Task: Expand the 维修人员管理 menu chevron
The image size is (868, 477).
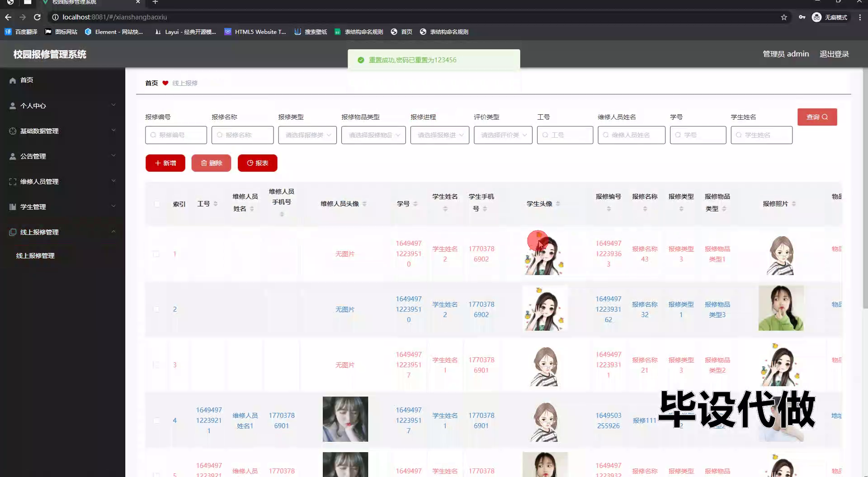Action: (x=113, y=181)
